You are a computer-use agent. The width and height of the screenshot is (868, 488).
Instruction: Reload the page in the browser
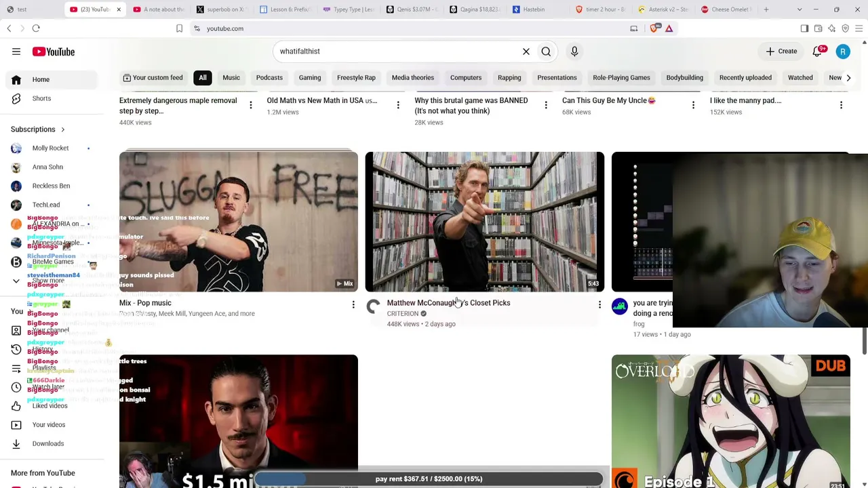coord(36,28)
